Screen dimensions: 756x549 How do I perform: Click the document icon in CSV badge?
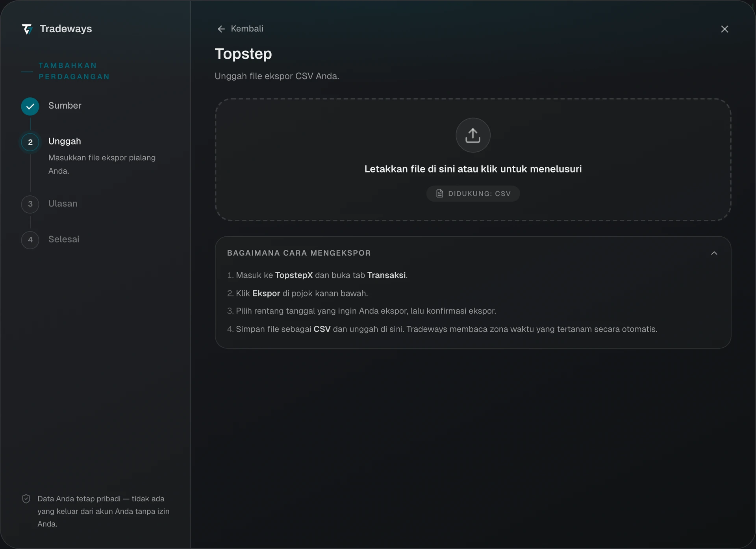[440, 194]
